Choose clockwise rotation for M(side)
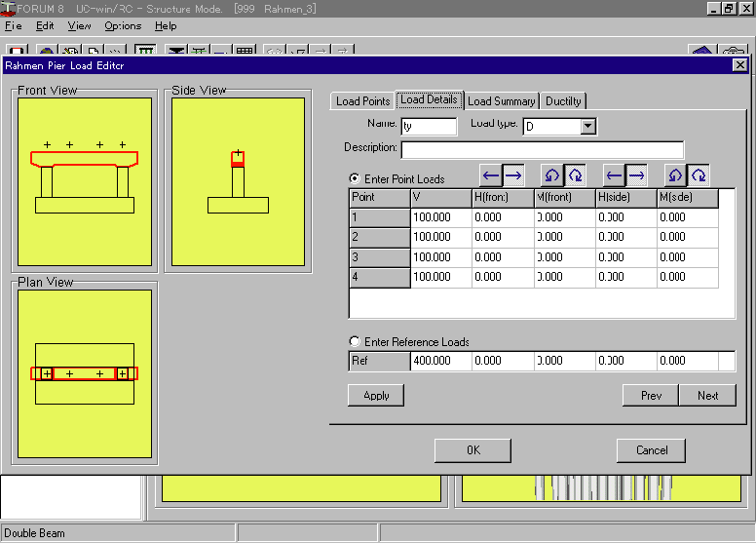Viewport: 756px width, 544px height. [698, 175]
